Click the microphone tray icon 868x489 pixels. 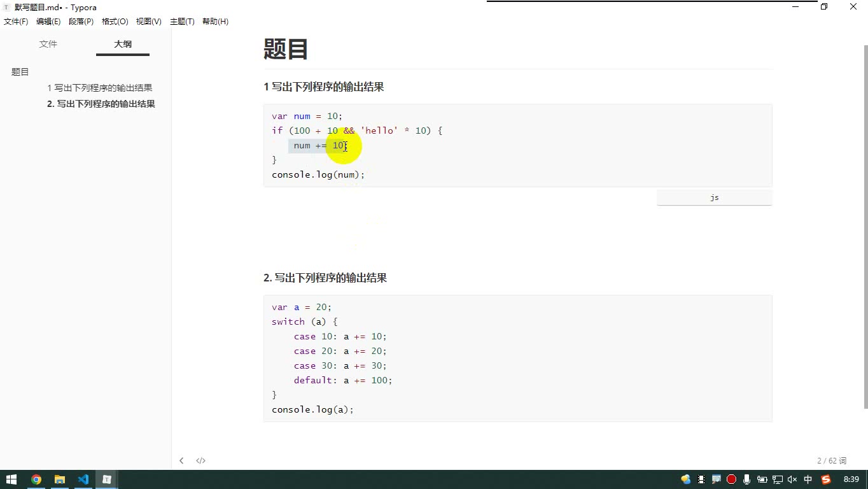(746, 479)
